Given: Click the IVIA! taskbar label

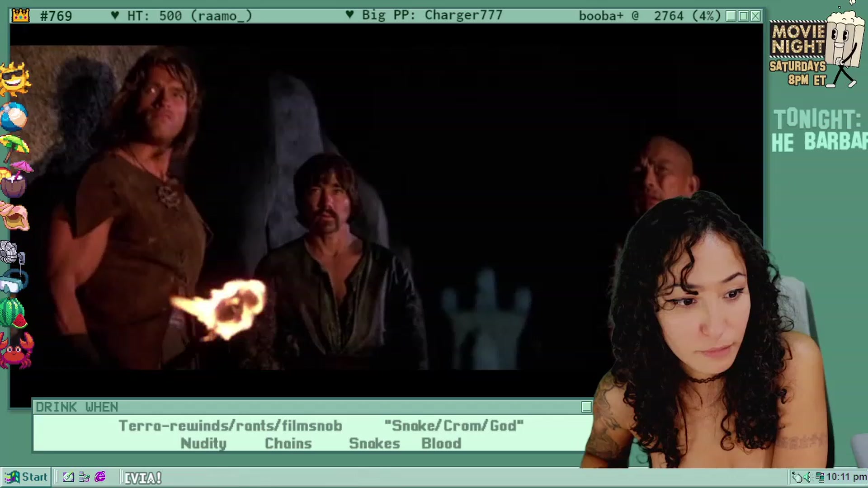Looking at the screenshot, I should coord(143,478).
